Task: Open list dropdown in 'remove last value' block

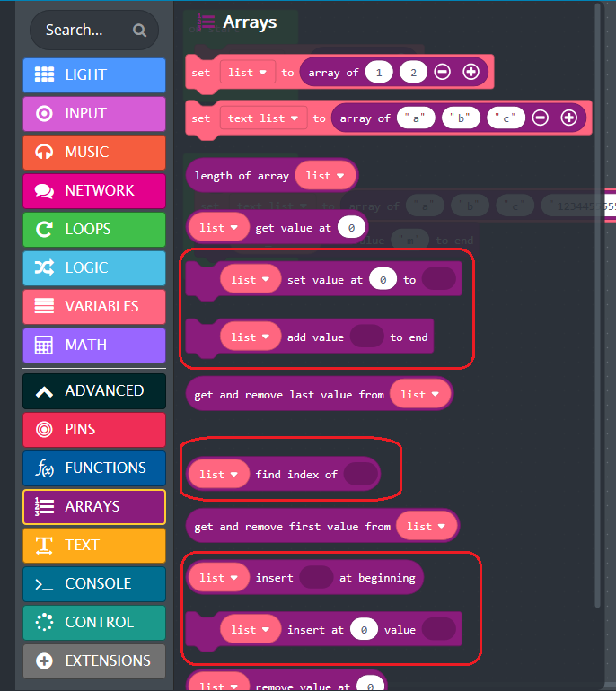Action: coord(420,395)
